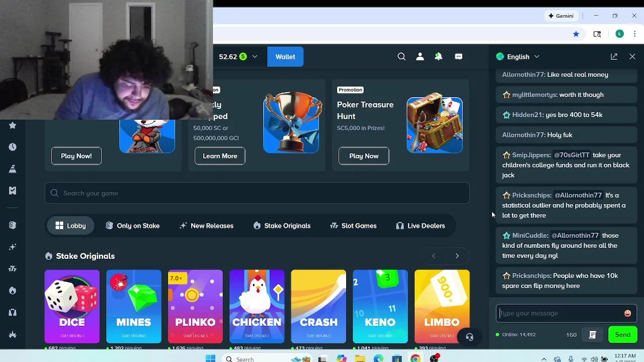Open the flame Originals icon in sidebar
Screen dimensions: 644x362
[13, 291]
